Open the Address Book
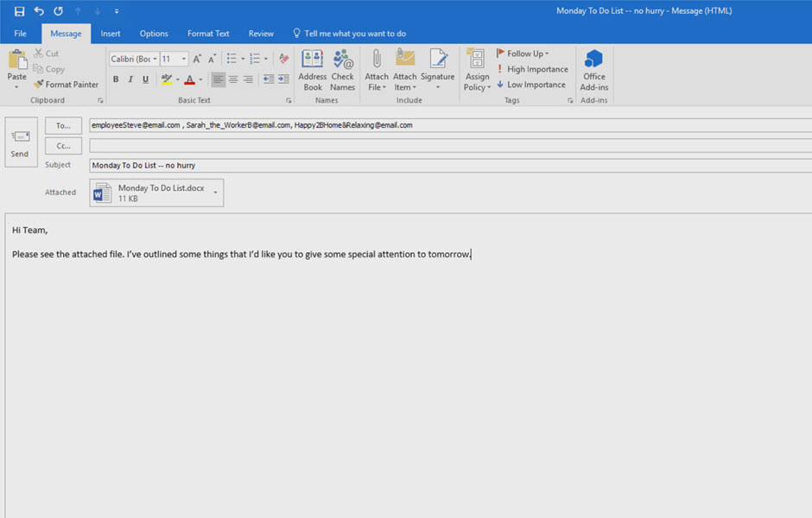Viewport: 812px width, 518px height. [x=312, y=70]
